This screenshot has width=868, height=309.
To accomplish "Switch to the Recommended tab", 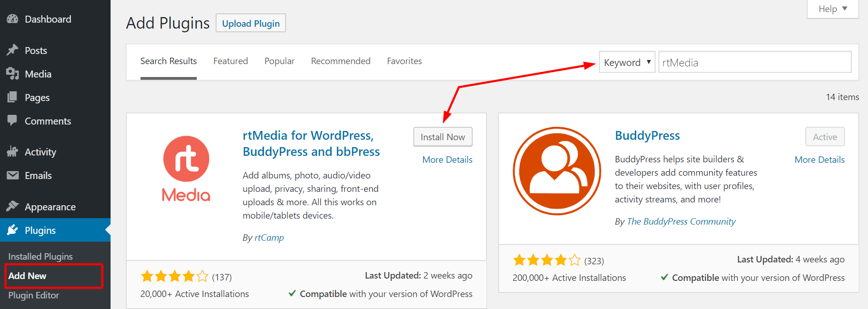I will [340, 61].
